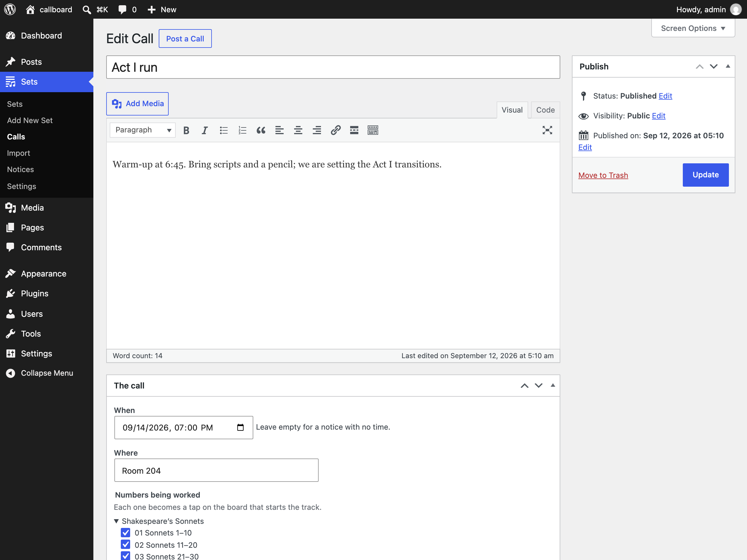Open Notices submenu item
This screenshot has height=560, width=747.
20,169
